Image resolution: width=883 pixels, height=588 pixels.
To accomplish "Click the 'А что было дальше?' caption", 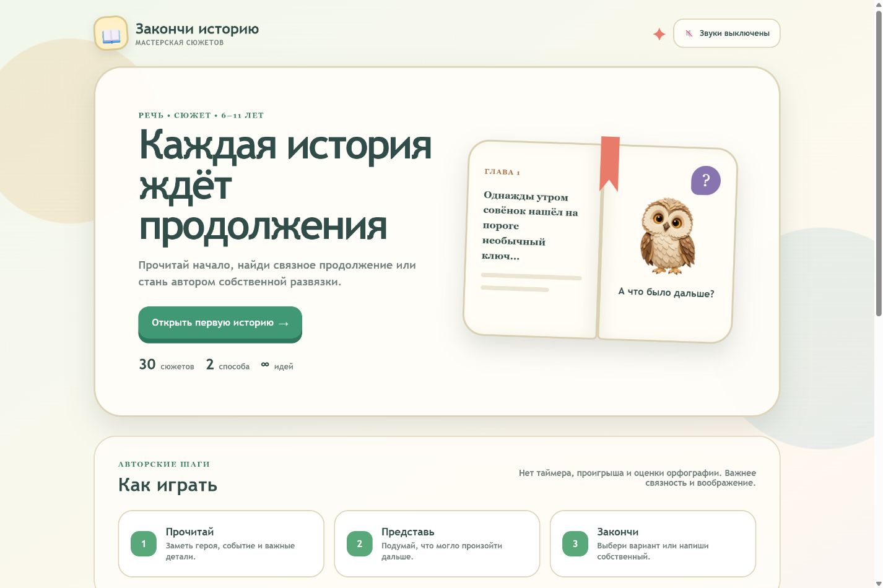I will pos(666,292).
